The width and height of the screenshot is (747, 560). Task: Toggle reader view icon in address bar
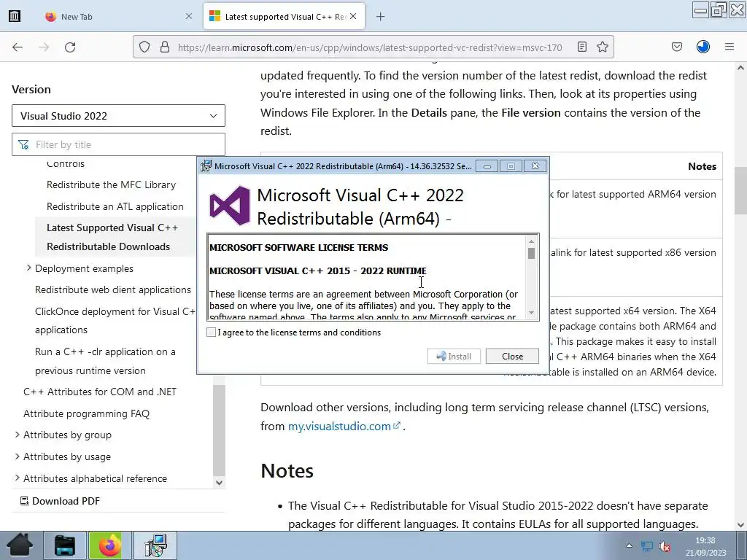(581, 47)
